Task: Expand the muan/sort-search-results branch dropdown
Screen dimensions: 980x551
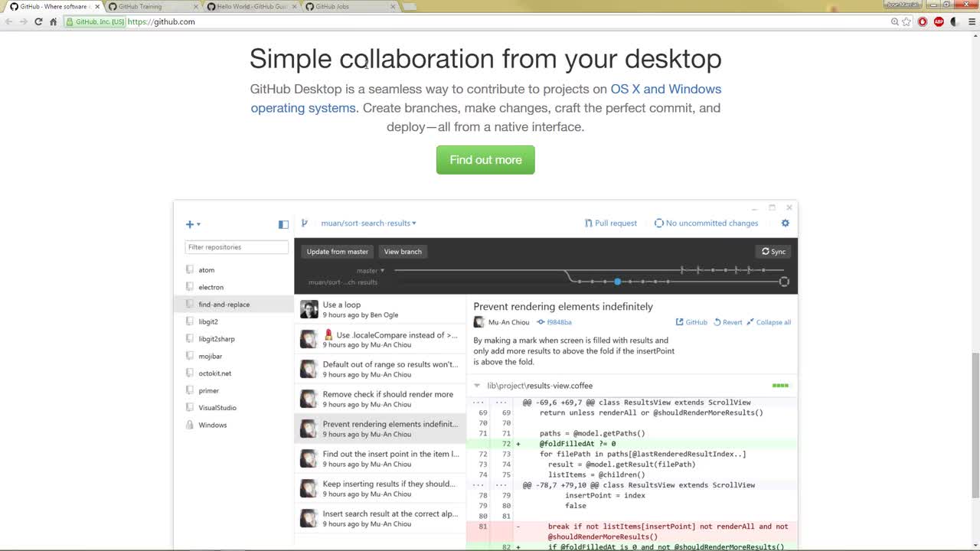Action: pos(368,223)
